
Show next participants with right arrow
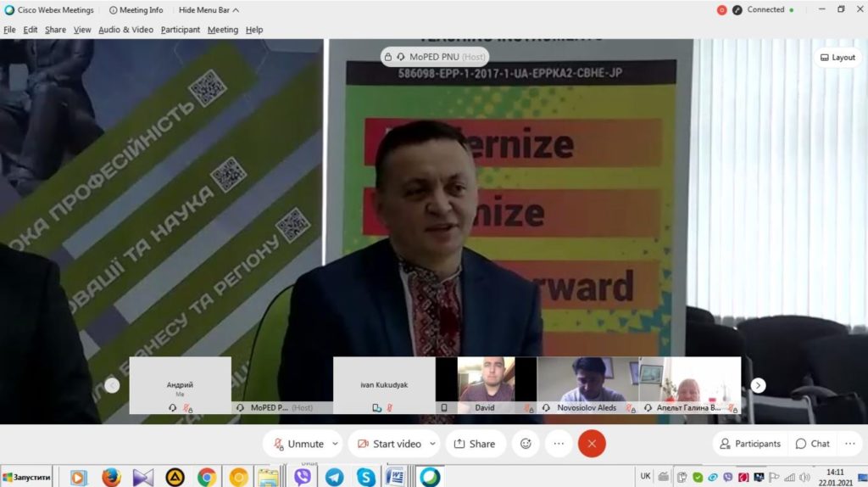pos(758,385)
